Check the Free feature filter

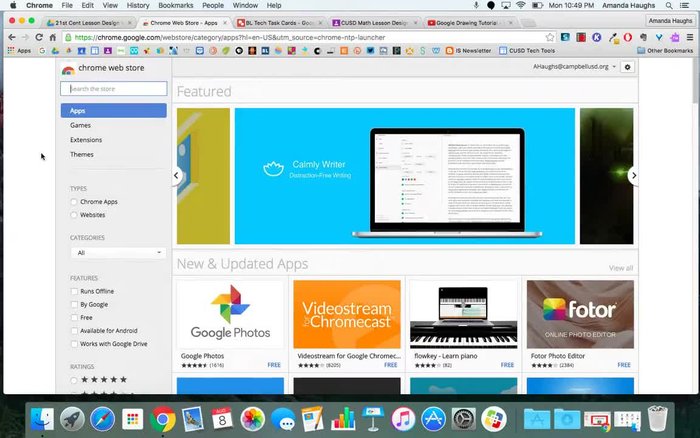point(74,317)
